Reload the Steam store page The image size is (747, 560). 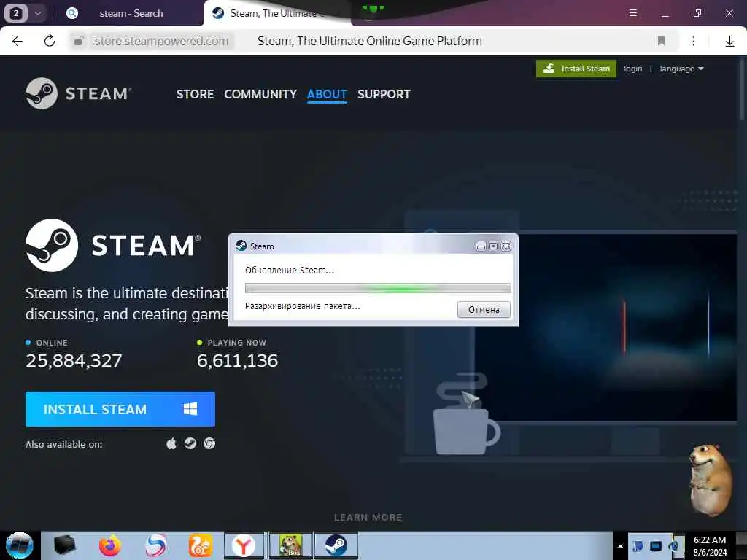pyautogui.click(x=49, y=42)
